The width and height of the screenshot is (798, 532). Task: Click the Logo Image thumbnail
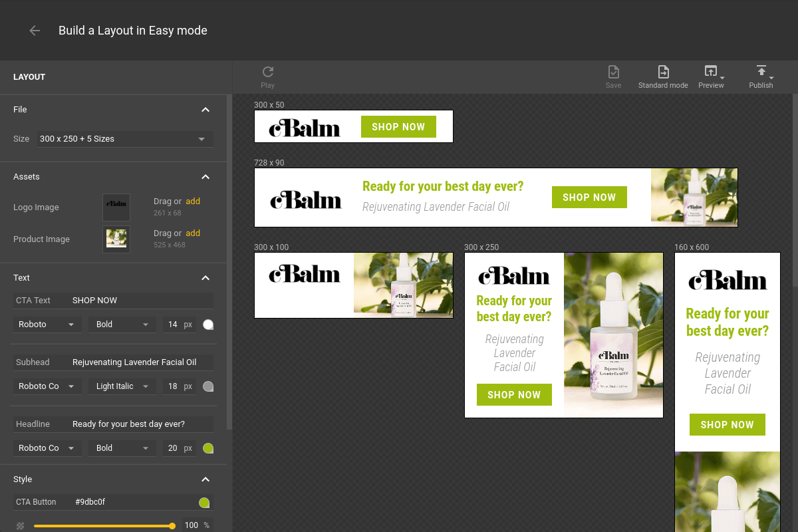116,207
